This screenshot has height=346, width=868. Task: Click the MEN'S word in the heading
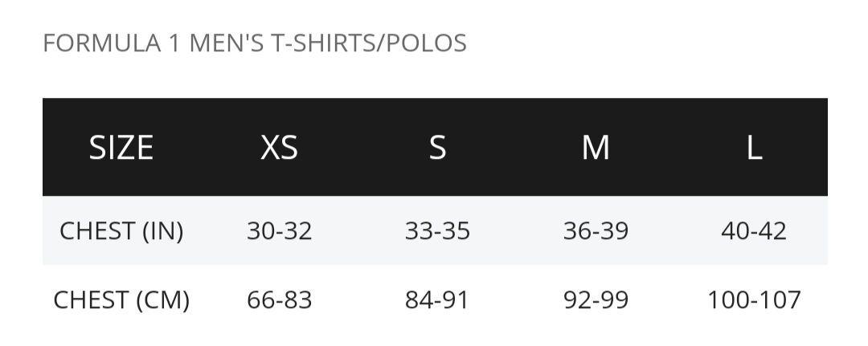[x=227, y=43]
